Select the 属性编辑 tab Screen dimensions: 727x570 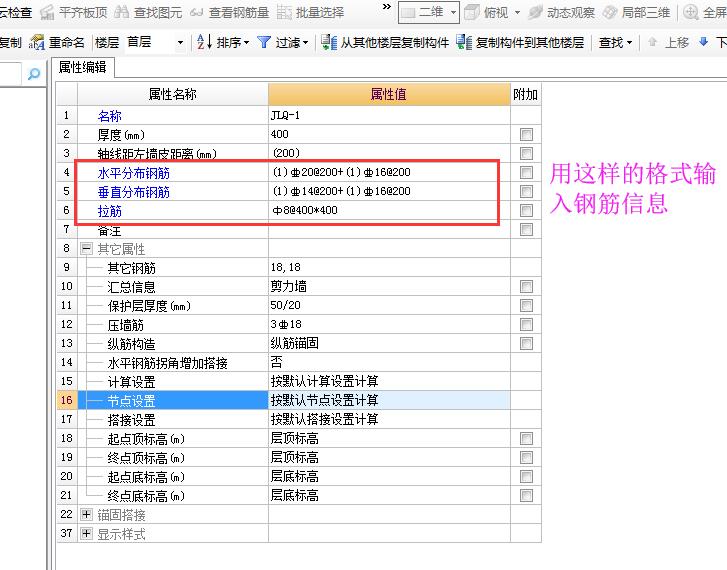[x=83, y=68]
